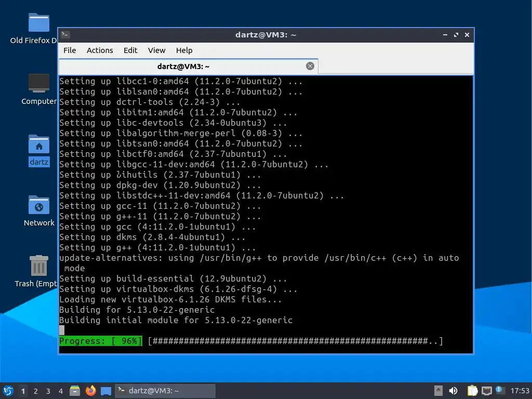Click the 'Setting up gcc-11' line
Screen dimensions: 532x399
coord(160,206)
